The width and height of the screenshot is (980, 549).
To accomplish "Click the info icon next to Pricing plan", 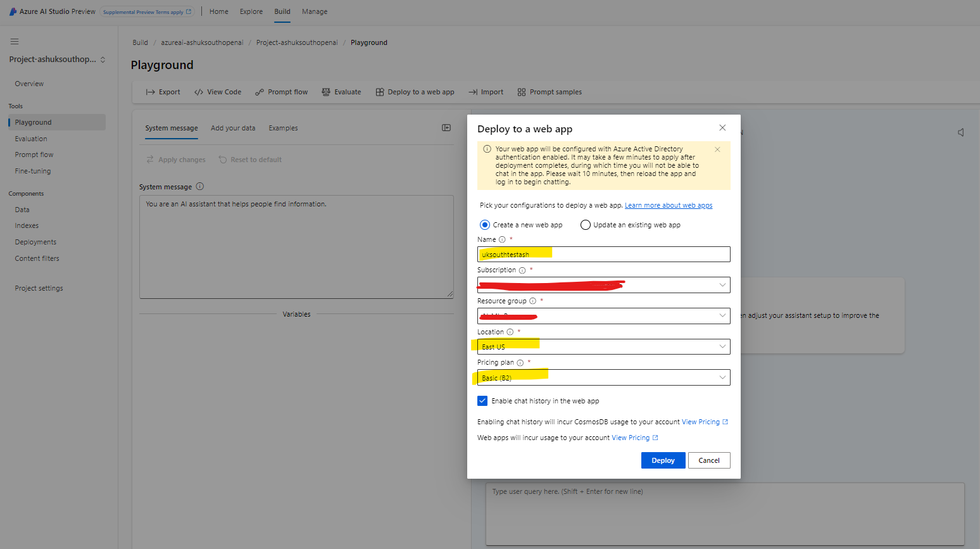I will 520,363.
